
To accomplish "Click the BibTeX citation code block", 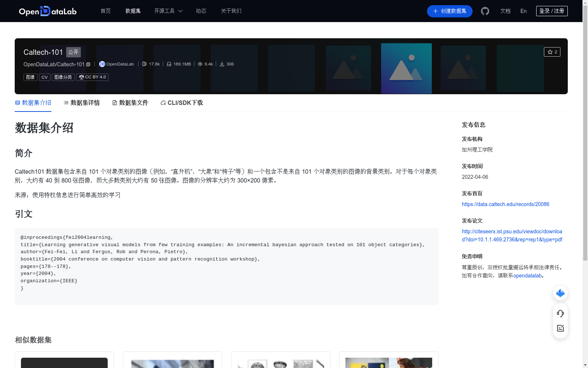I will [226, 266].
